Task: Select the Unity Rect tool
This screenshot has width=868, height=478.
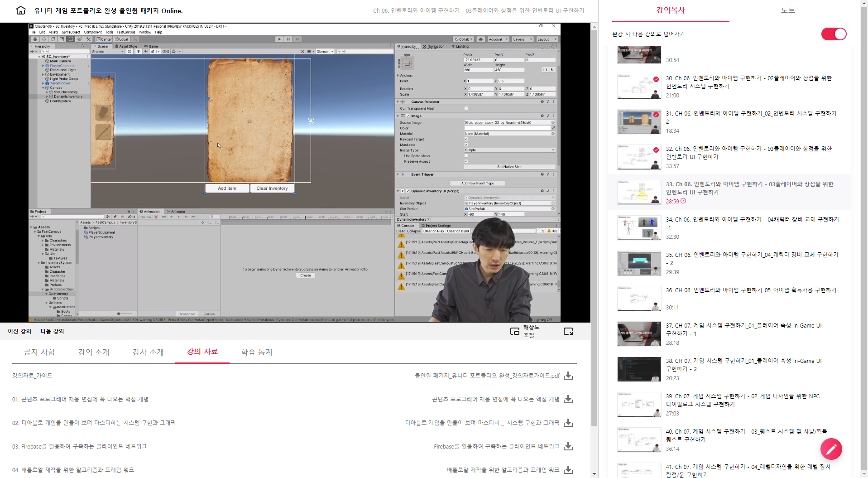Action: pyautogui.click(x=71, y=39)
